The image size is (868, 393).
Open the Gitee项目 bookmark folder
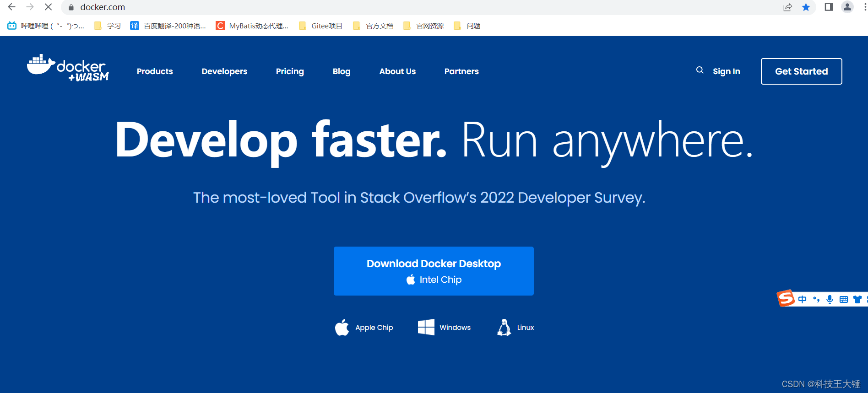pyautogui.click(x=320, y=26)
